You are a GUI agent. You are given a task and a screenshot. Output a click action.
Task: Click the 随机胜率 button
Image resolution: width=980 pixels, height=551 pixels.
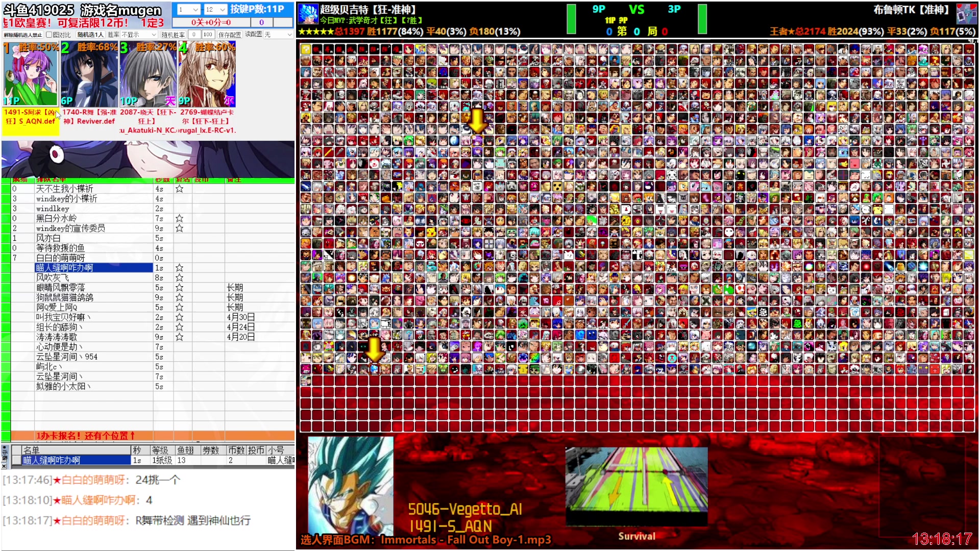[x=173, y=35]
